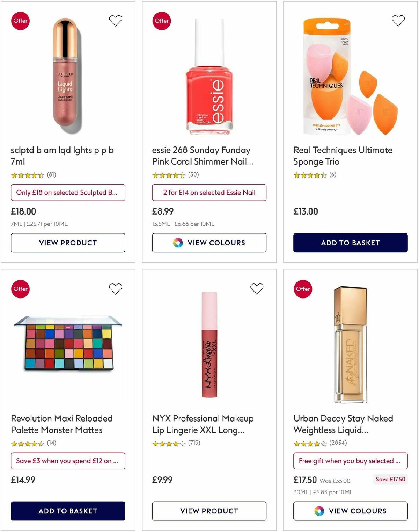Image resolution: width=419 pixels, height=532 pixels.
Task: Click the colour wheel icon on Urban Decay View Colours
Action: 319,511
